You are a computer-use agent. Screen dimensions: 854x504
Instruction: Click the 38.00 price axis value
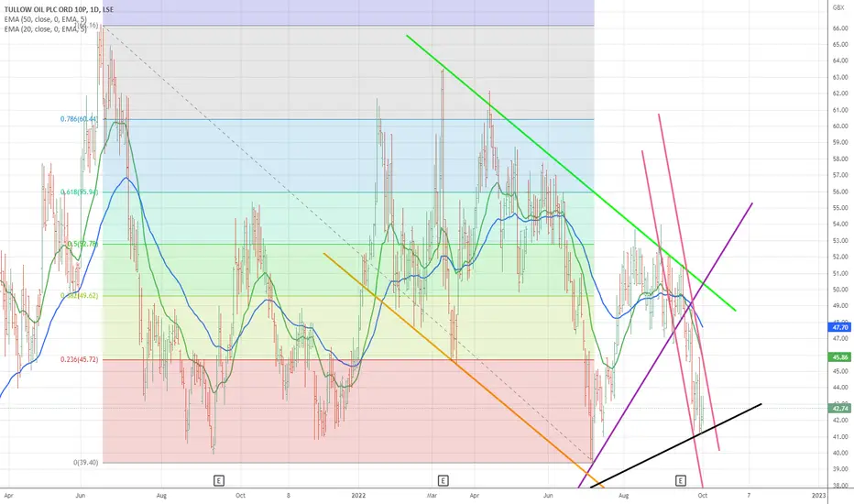(x=840, y=486)
